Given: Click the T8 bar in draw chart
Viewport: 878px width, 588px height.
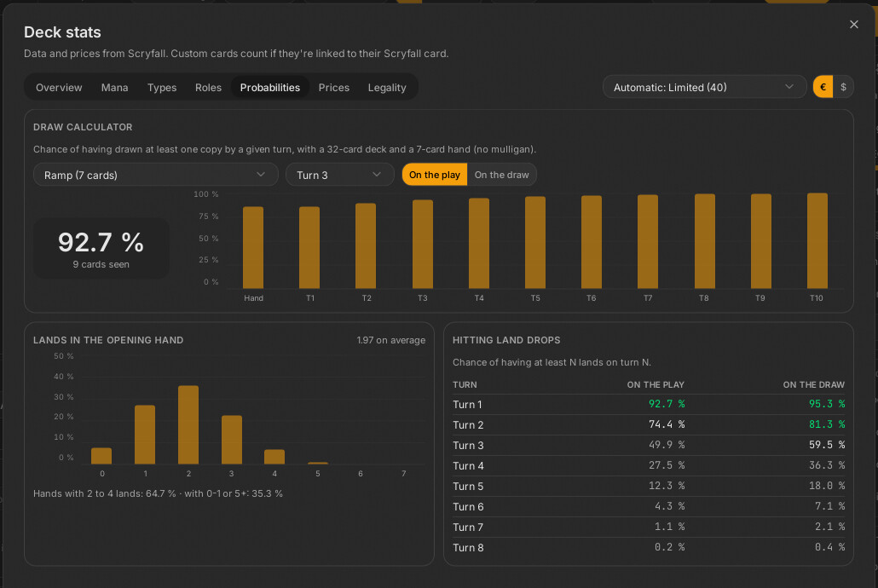Looking at the screenshot, I should point(705,241).
